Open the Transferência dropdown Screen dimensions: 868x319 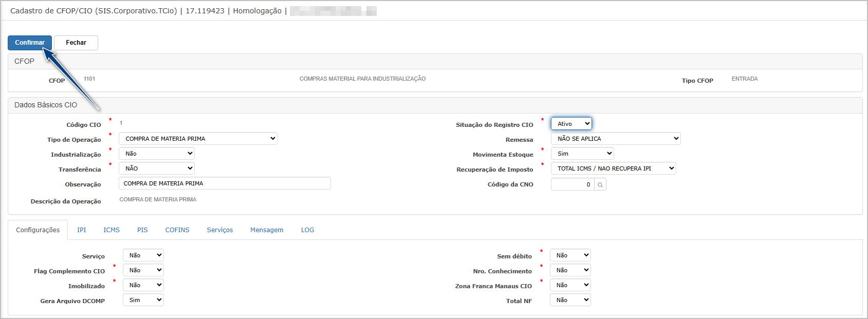[x=157, y=168]
